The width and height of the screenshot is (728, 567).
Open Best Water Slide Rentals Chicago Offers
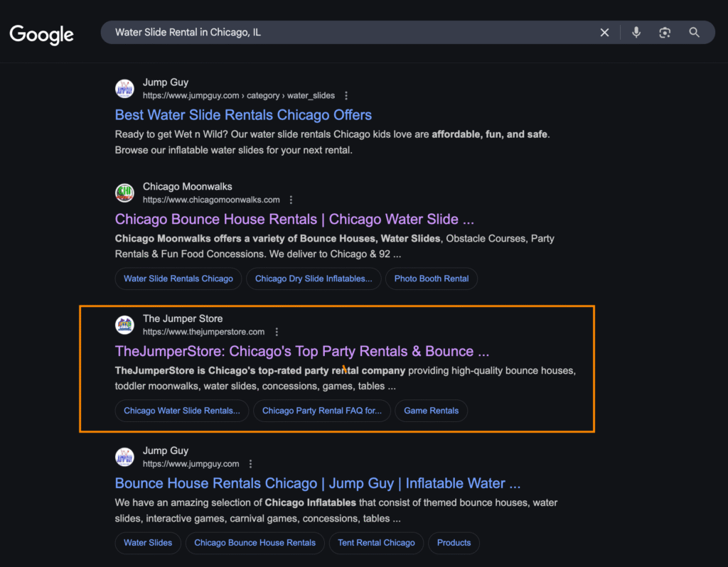coord(243,115)
